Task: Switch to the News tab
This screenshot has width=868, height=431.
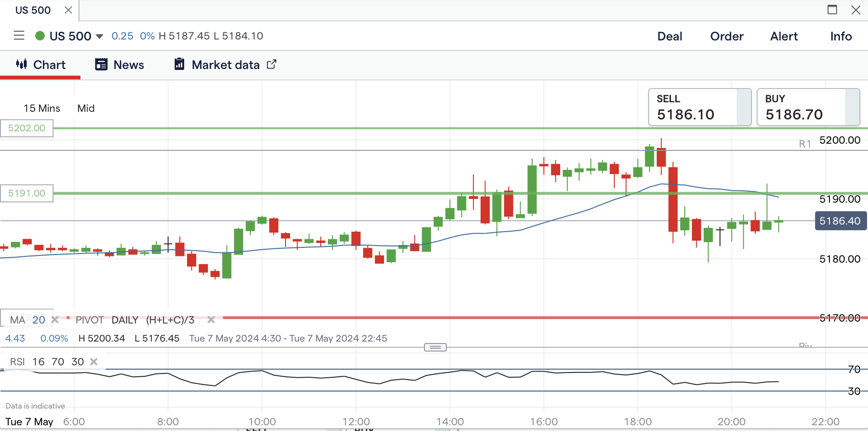Action: (x=119, y=65)
